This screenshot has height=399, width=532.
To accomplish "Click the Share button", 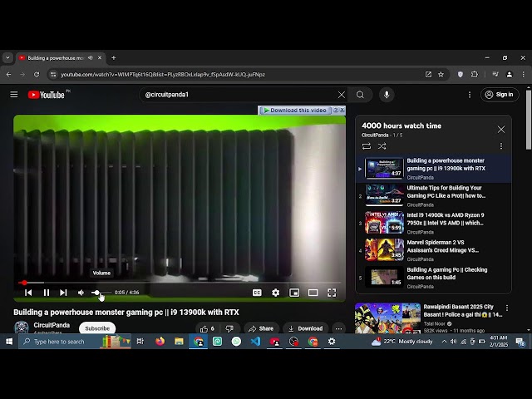I will point(261,328).
